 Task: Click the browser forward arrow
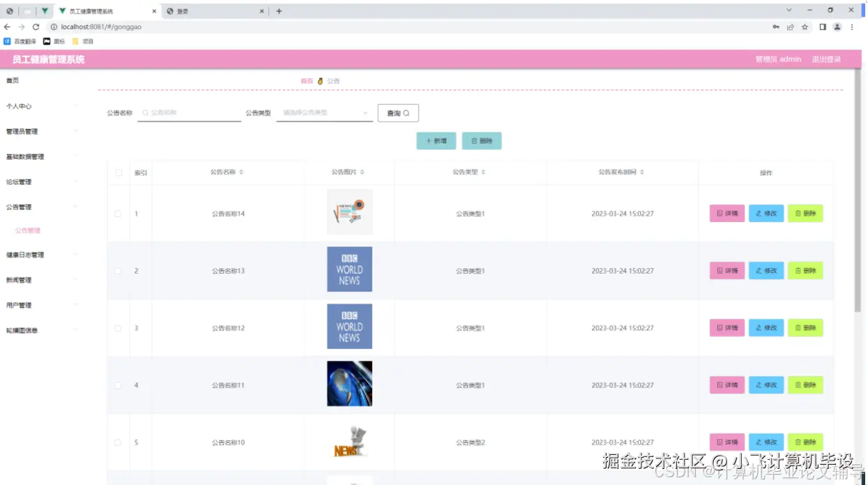tap(22, 27)
